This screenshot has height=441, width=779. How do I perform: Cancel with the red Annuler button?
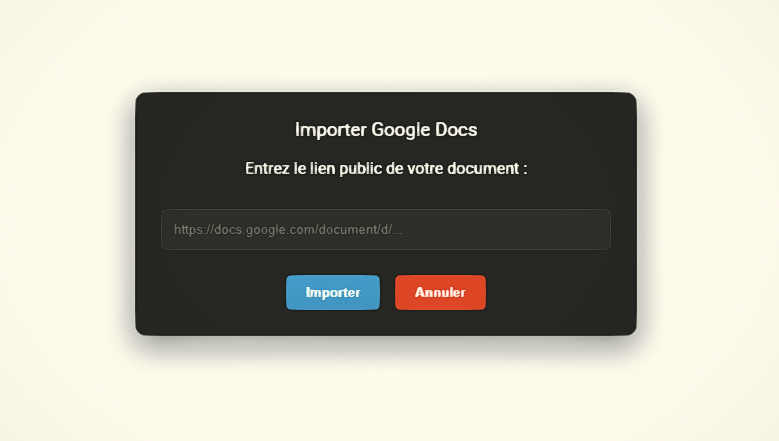(440, 293)
